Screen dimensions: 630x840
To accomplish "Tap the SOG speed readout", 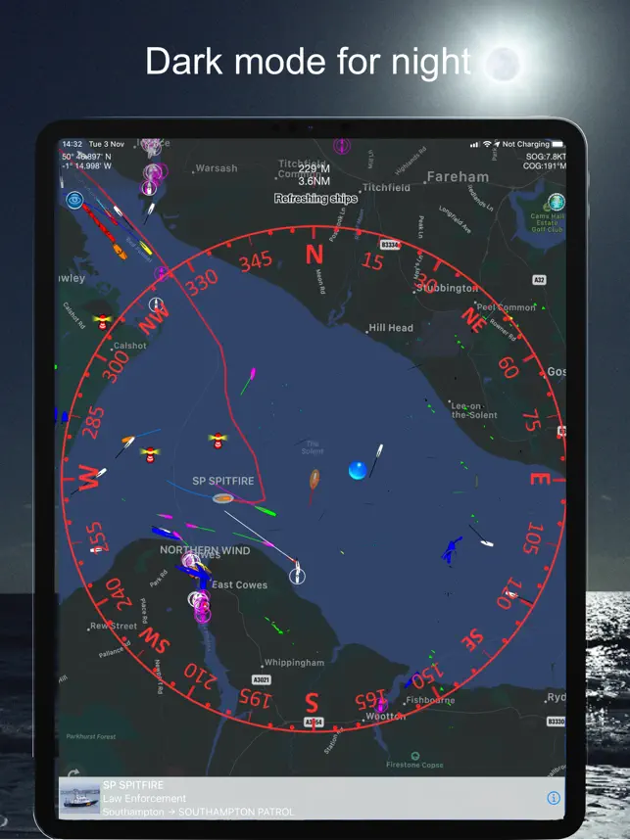I will pyautogui.click(x=546, y=157).
